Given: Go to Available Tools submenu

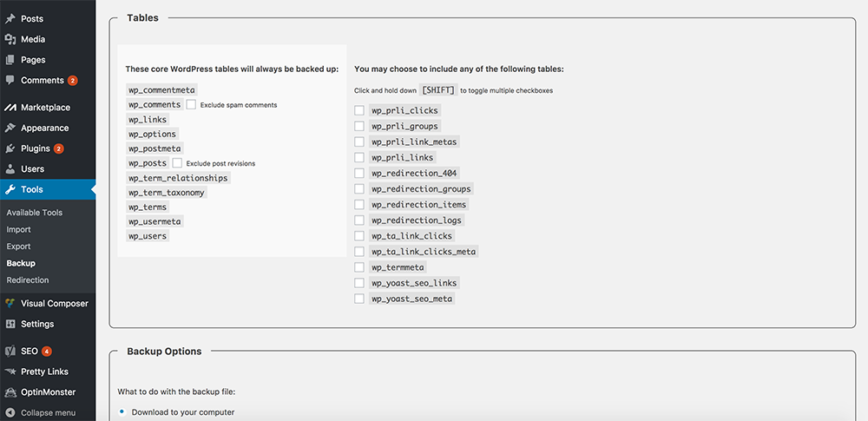Looking at the screenshot, I should click(x=35, y=213).
